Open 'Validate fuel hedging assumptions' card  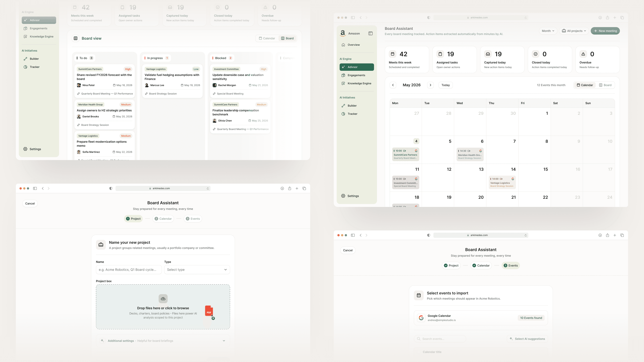click(x=172, y=81)
